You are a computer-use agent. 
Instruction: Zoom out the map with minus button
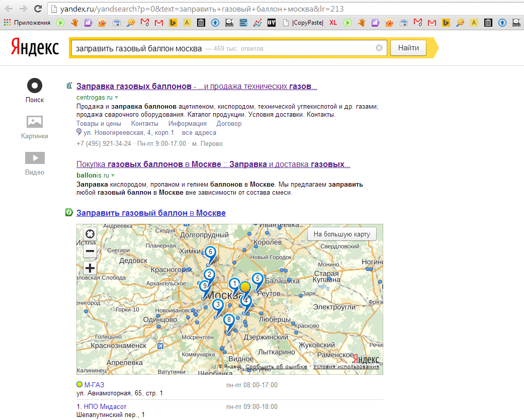pos(90,251)
